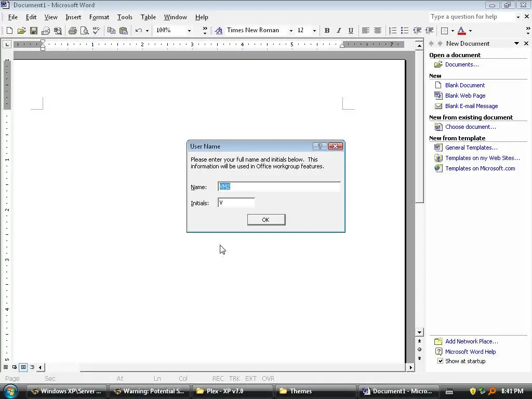532x399 pixels.
Task: Click the Blank Web Page link
Action: point(465,96)
